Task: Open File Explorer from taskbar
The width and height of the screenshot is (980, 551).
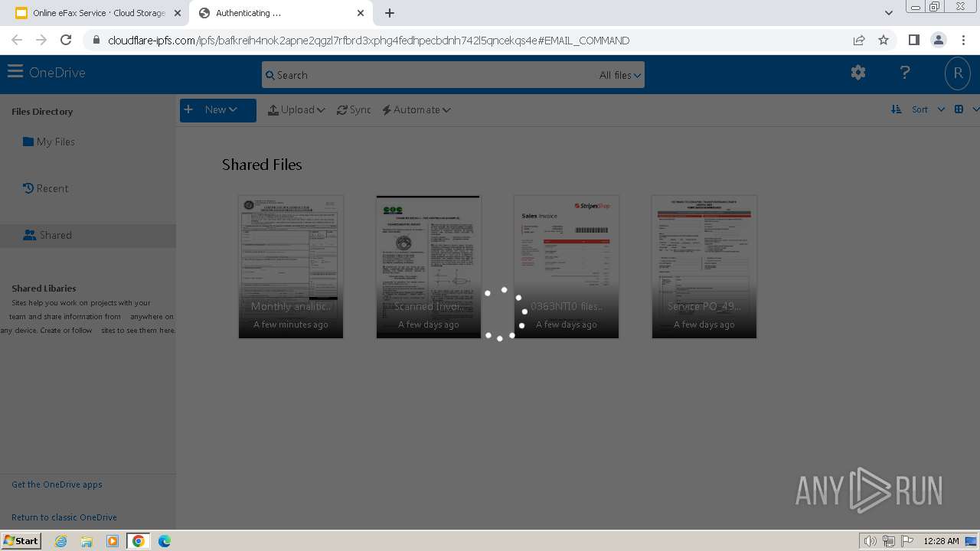Action: tap(87, 541)
